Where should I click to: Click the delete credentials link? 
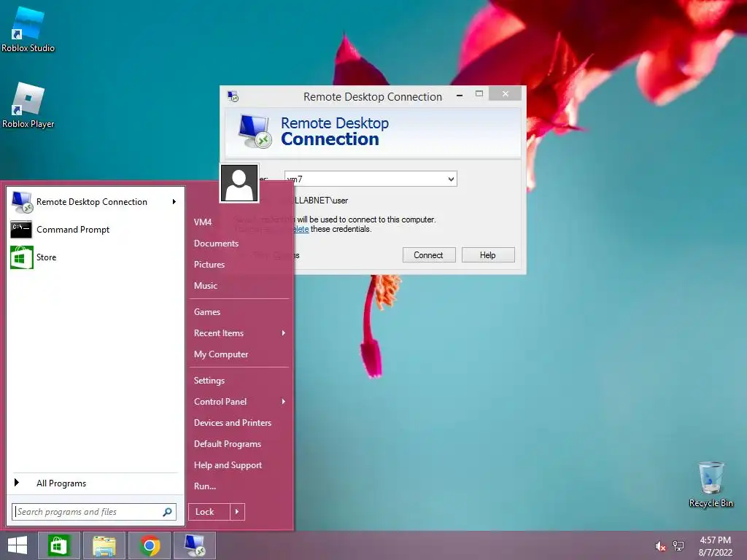(x=301, y=229)
